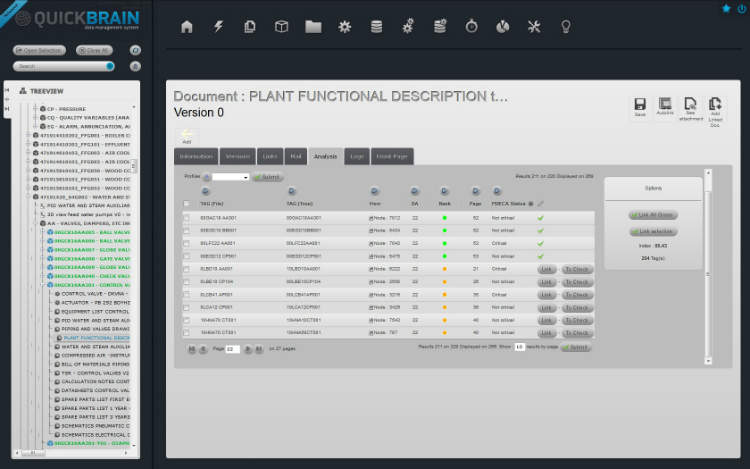Click the filter button above the Page column
Image resolution: width=750 pixels, height=469 pixels.
[x=475, y=191]
